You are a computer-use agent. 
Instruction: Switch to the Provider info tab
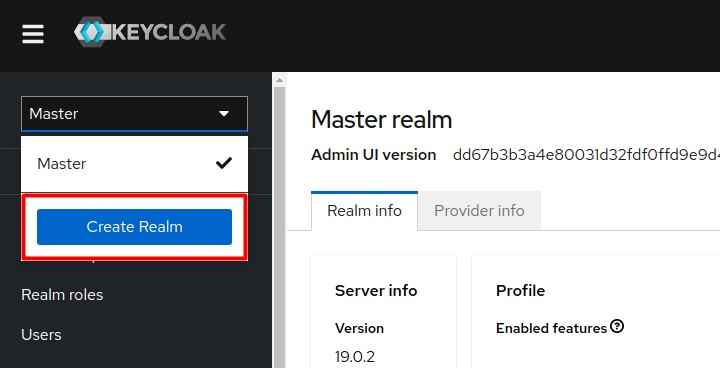coord(479,210)
